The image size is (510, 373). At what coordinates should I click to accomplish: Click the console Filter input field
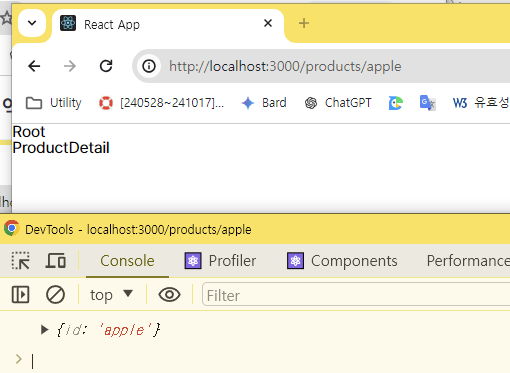click(356, 295)
